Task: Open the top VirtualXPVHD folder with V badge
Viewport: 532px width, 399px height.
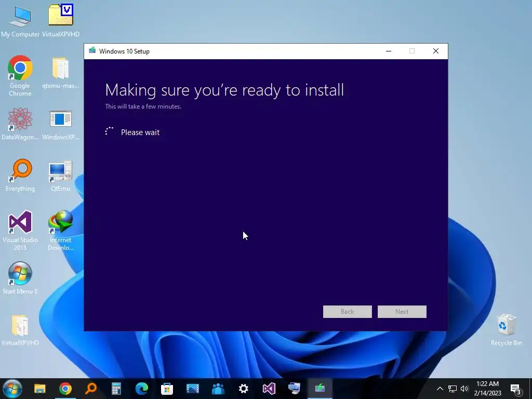Action: [x=61, y=21]
